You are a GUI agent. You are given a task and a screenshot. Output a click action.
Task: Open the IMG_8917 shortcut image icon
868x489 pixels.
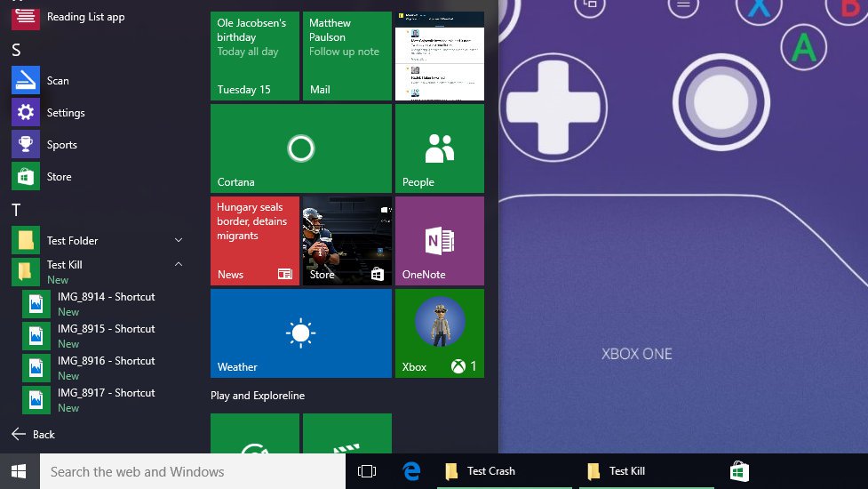coord(36,400)
